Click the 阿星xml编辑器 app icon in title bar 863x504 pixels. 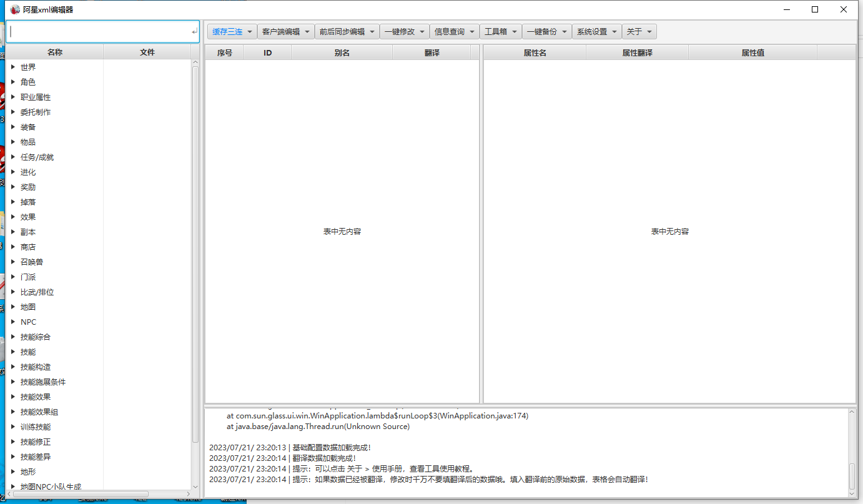pyautogui.click(x=15, y=9)
